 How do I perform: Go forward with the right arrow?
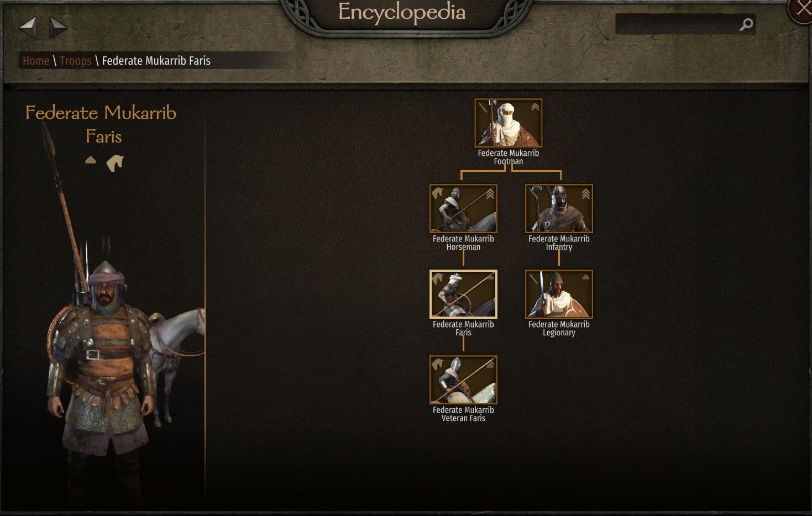click(57, 27)
